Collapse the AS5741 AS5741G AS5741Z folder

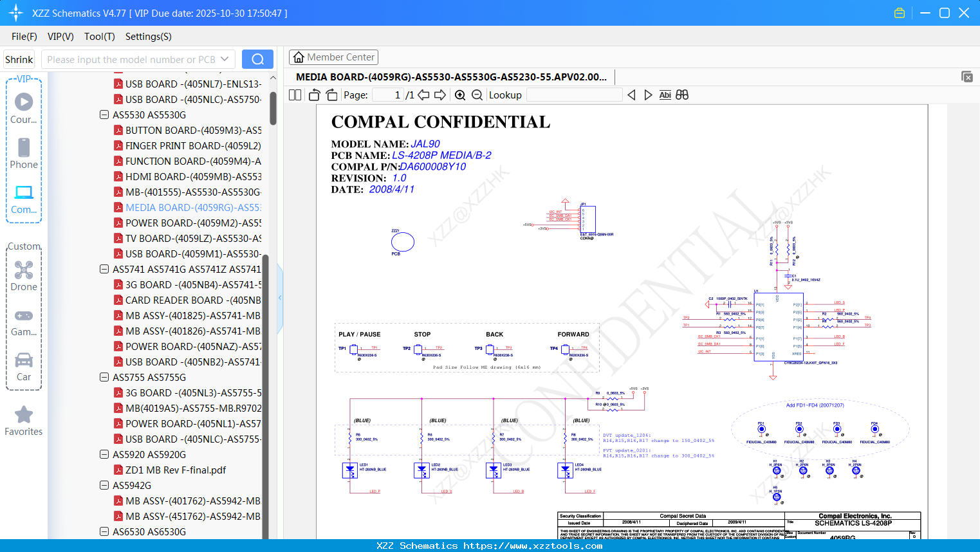tap(104, 269)
